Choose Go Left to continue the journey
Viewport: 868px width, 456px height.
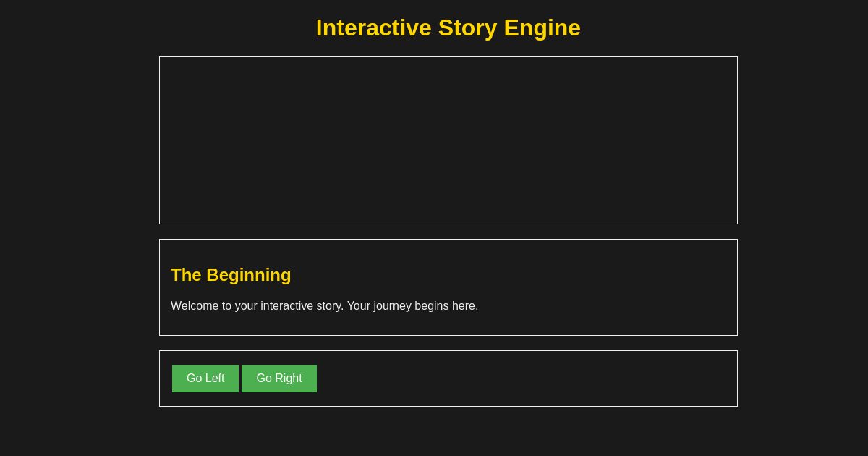point(205,379)
